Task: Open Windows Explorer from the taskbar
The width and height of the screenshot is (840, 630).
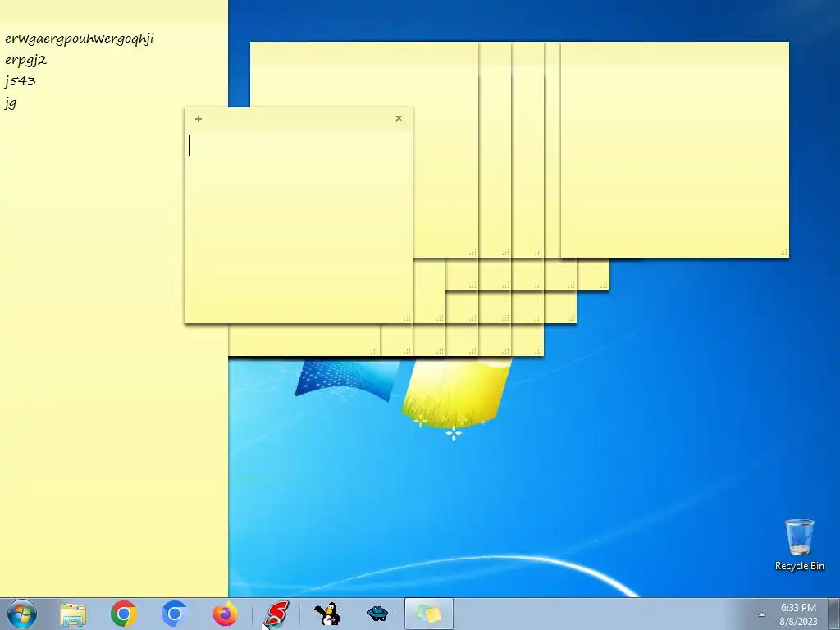Action: point(73,614)
